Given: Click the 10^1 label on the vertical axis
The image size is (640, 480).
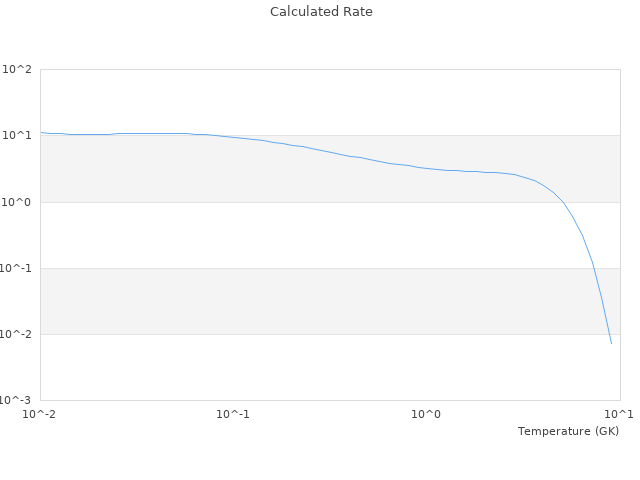Looking at the screenshot, I should (x=18, y=136).
